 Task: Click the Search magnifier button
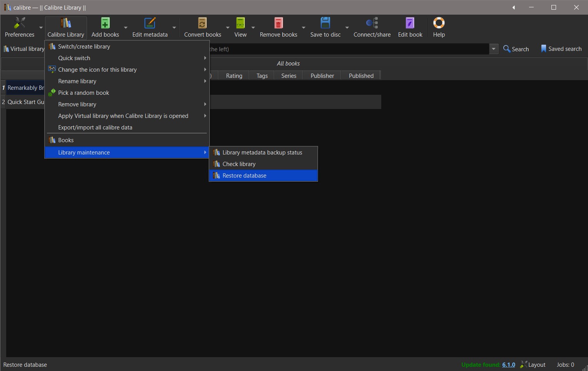tap(516, 49)
